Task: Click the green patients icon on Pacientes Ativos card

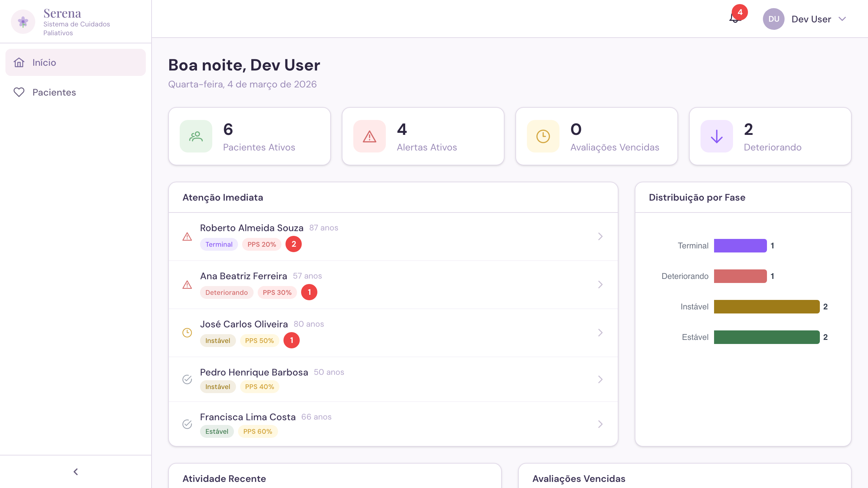Action: click(x=196, y=136)
